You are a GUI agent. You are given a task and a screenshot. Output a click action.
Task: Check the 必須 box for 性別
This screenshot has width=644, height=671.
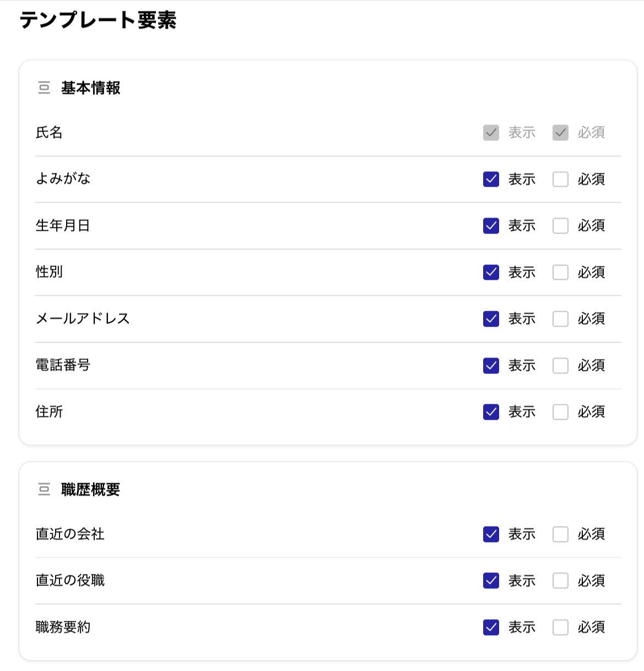pos(560,272)
